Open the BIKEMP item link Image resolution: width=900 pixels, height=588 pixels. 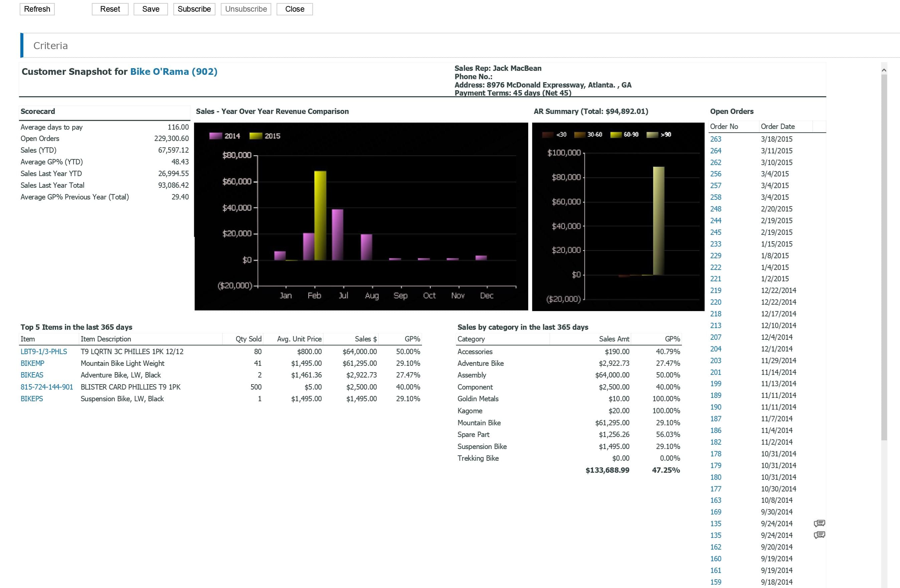pyautogui.click(x=32, y=363)
